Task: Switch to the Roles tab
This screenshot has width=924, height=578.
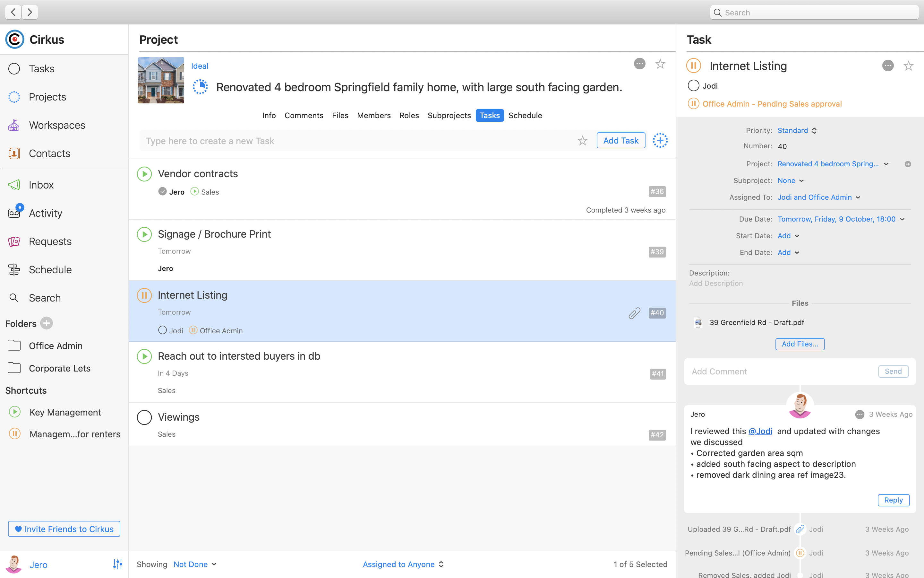Action: 409,116
